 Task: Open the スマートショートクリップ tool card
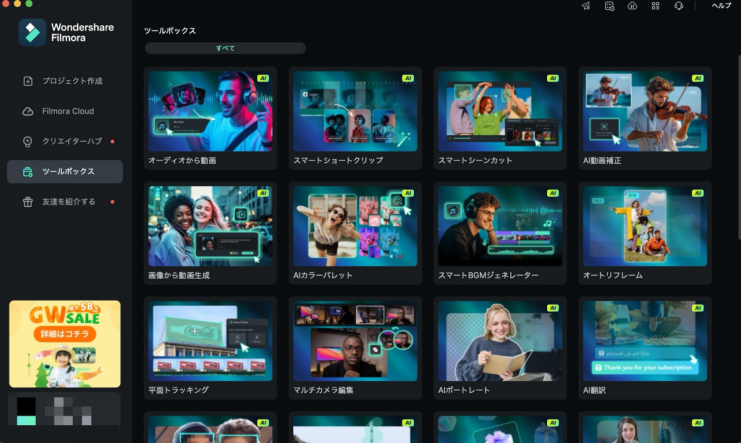tap(355, 118)
